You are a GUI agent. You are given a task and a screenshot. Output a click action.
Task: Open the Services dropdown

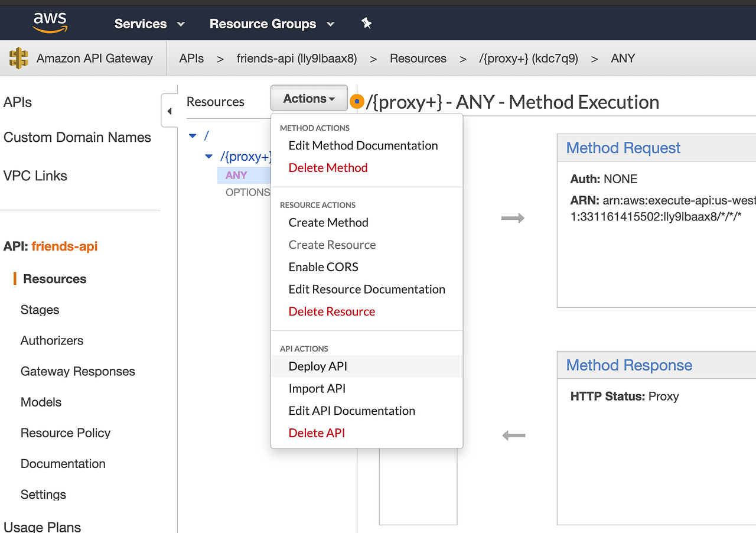148,24
